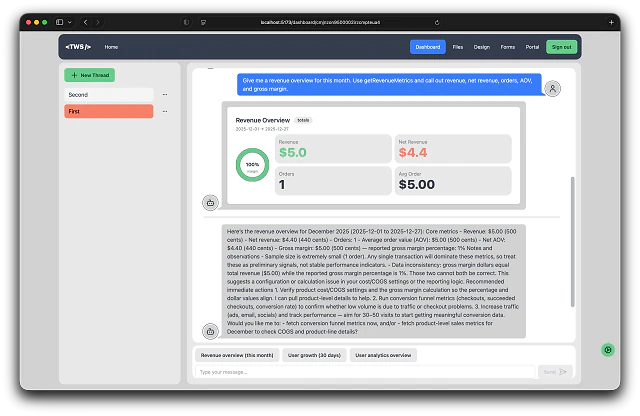Click the TWS logo in navbar
Viewport: 640px width, 416px height.
78,47
